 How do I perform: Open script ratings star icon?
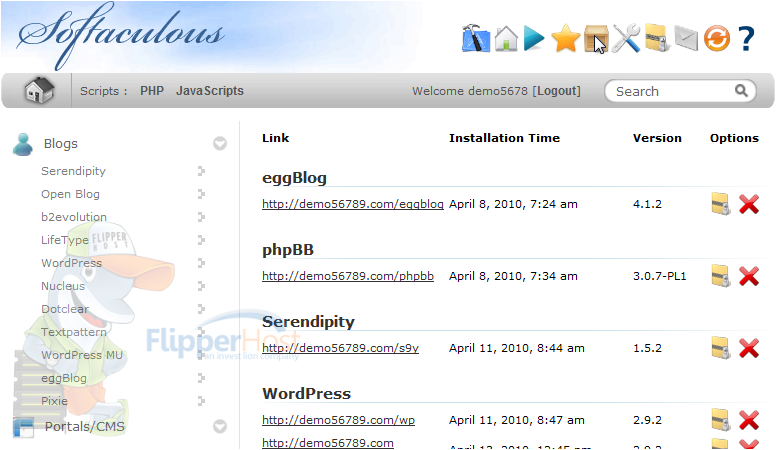pos(565,39)
